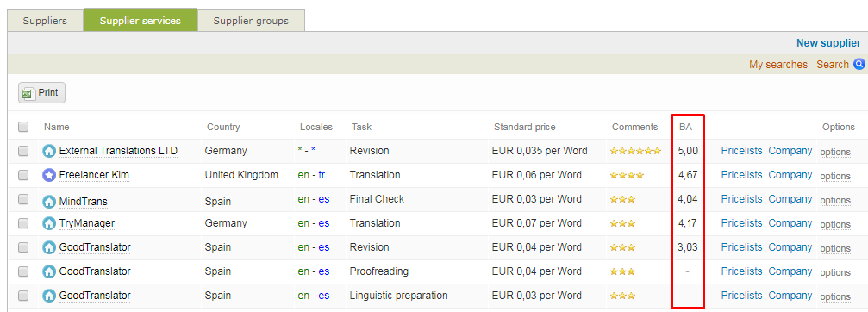Open My searches
This screenshot has height=312, width=868.
778,64
